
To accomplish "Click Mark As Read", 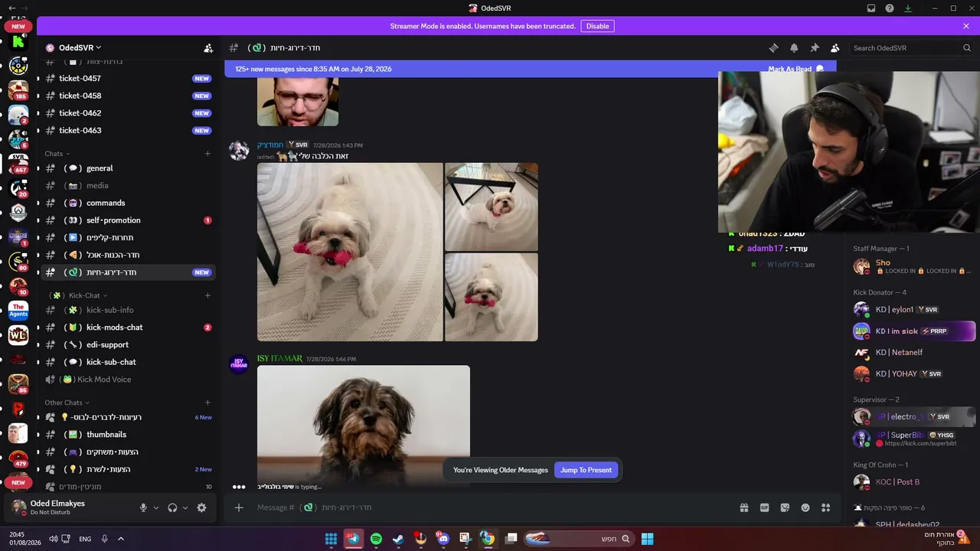I will (796, 69).
